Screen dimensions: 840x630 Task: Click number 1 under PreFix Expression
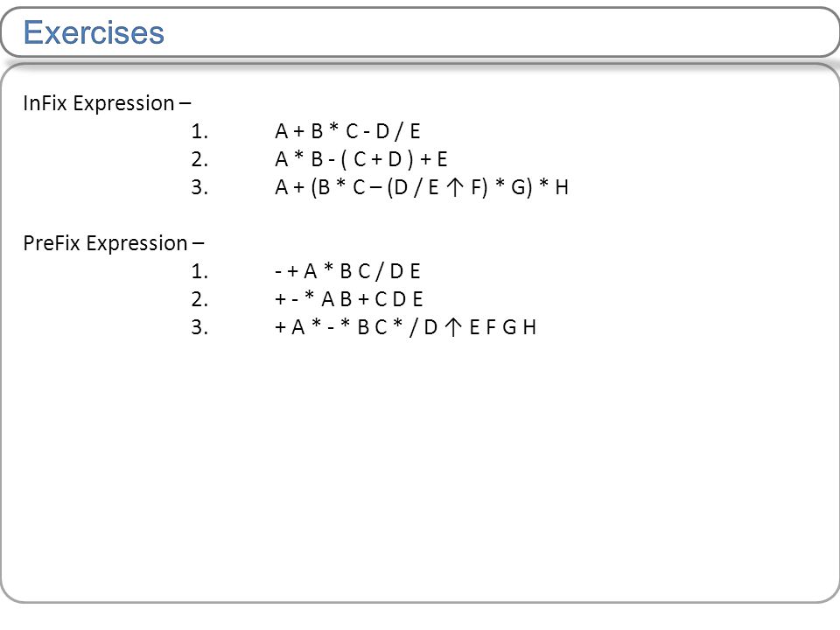[199, 271]
